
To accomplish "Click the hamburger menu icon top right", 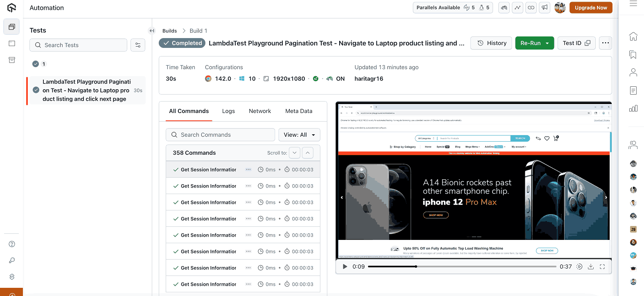I will (633, 4).
